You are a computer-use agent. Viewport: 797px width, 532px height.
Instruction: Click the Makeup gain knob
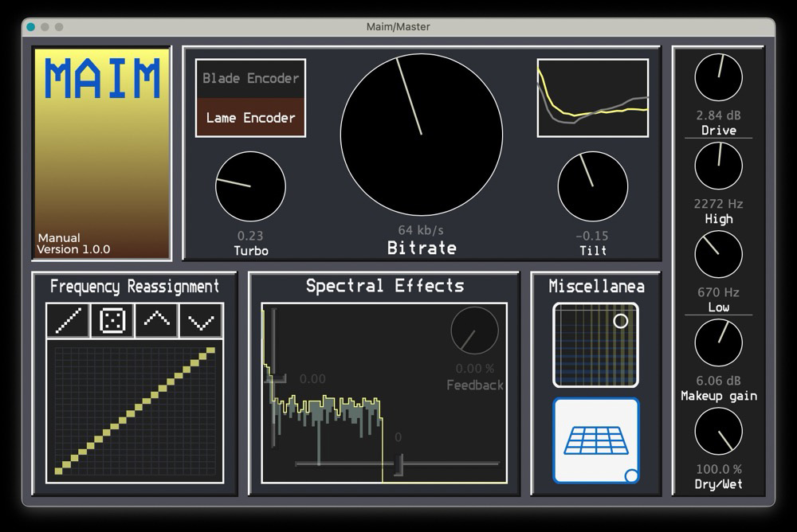pos(718,343)
